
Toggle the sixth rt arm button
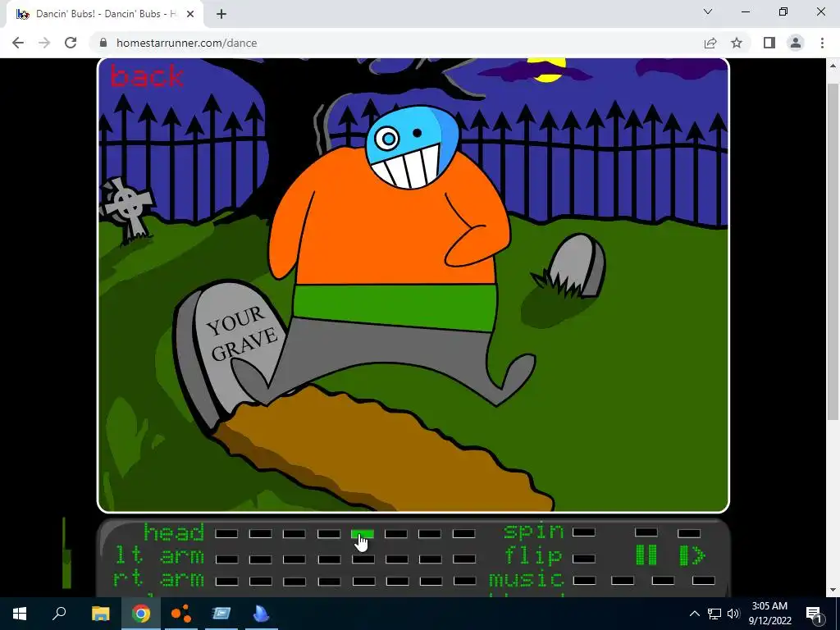click(x=397, y=581)
